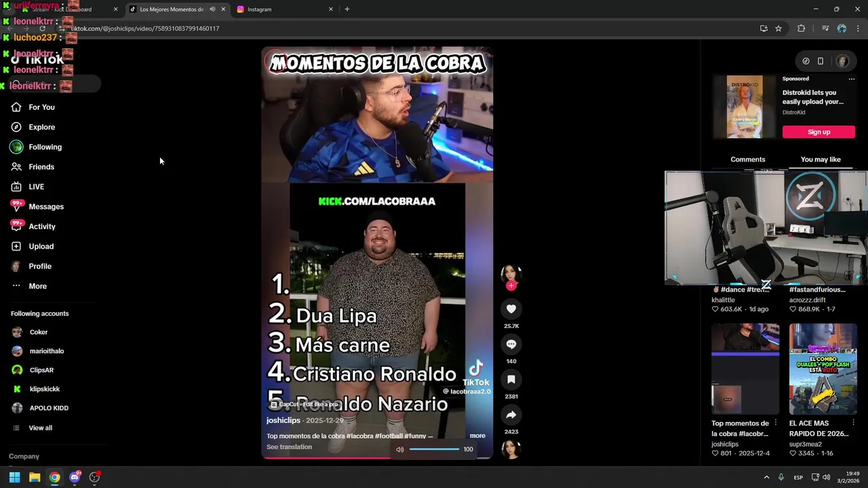Switch to the Comments tab
The width and height of the screenshot is (868, 488).
pyautogui.click(x=748, y=159)
